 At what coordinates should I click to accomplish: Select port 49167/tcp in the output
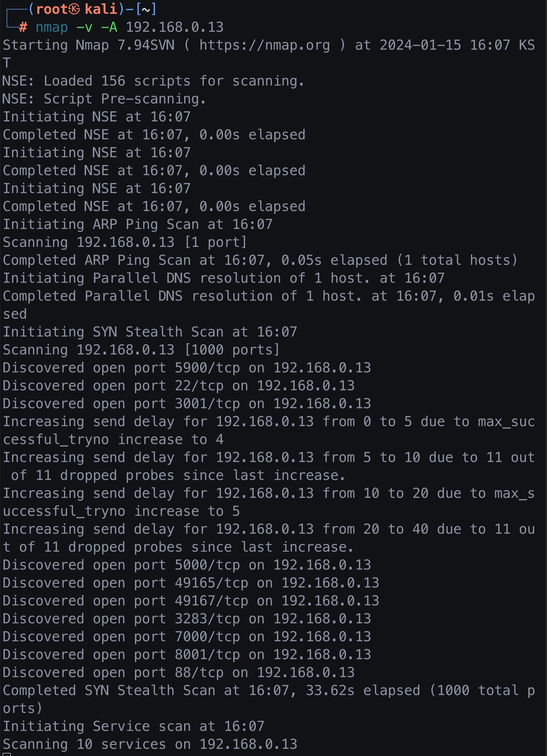tap(211, 601)
